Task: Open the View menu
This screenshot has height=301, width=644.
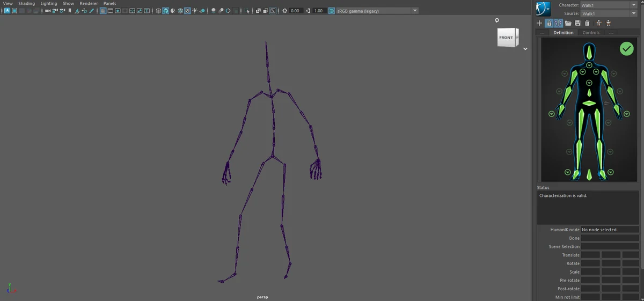Action: [8, 3]
